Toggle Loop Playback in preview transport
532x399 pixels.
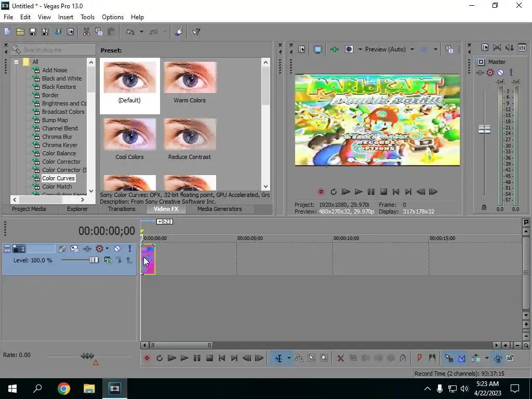[x=333, y=192]
